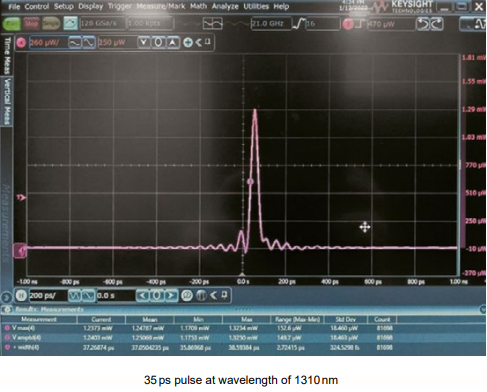
Task: Toggle channel 4 on/off pink button
Action: (x=21, y=43)
